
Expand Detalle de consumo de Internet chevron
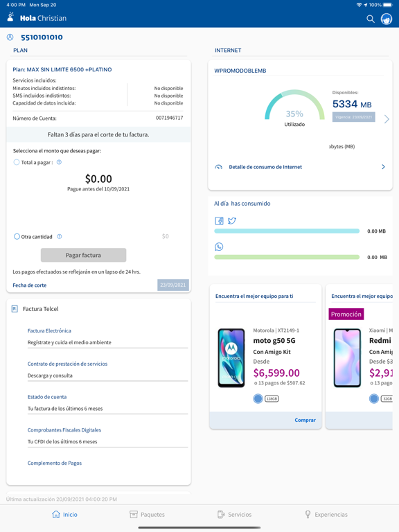(x=383, y=167)
